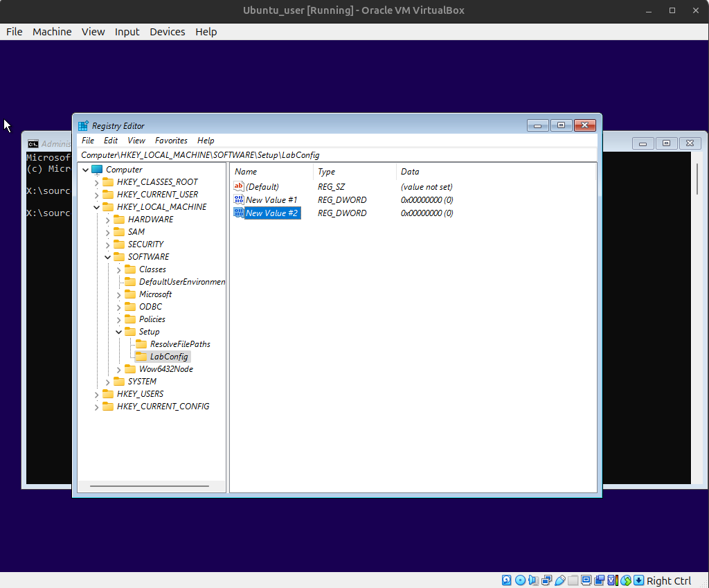Screen dimensions: 709x588
Task: Click the (Default) string value icon
Action: [x=239, y=186]
